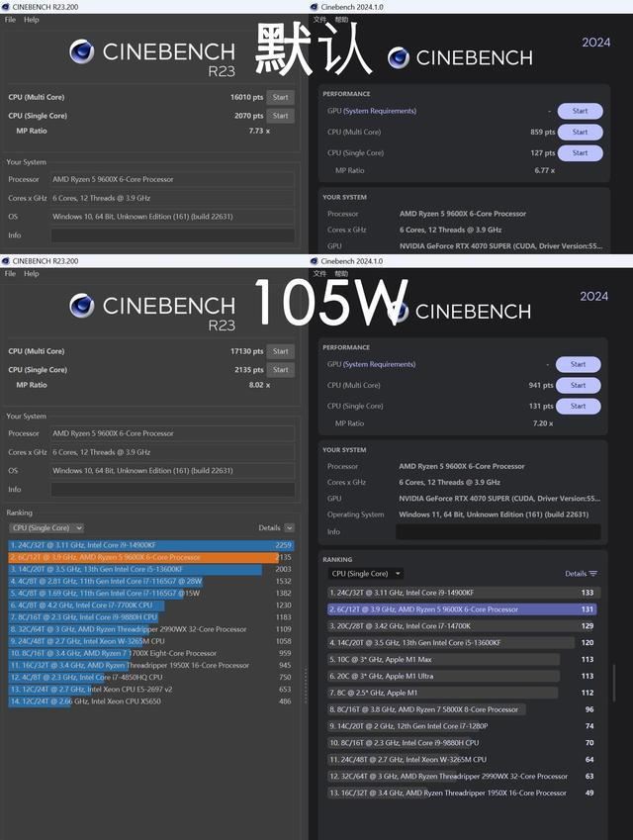Start the CPU Multi Core test showing 859 pts
This screenshot has height=840, width=633.
pos(580,132)
